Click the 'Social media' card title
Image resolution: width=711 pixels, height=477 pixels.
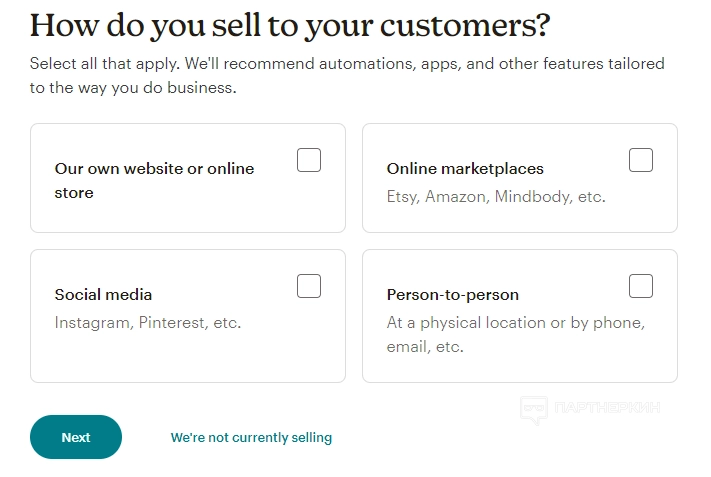click(103, 295)
